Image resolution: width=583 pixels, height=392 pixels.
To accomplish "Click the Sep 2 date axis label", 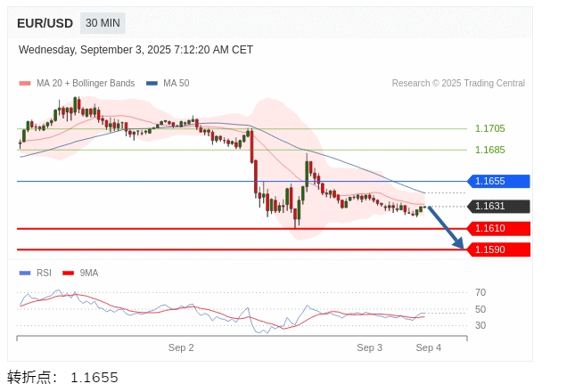I will [181, 347].
